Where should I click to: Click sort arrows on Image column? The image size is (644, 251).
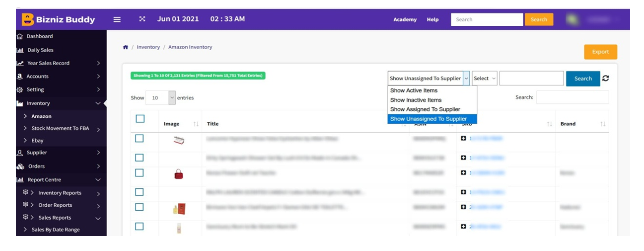pos(196,124)
